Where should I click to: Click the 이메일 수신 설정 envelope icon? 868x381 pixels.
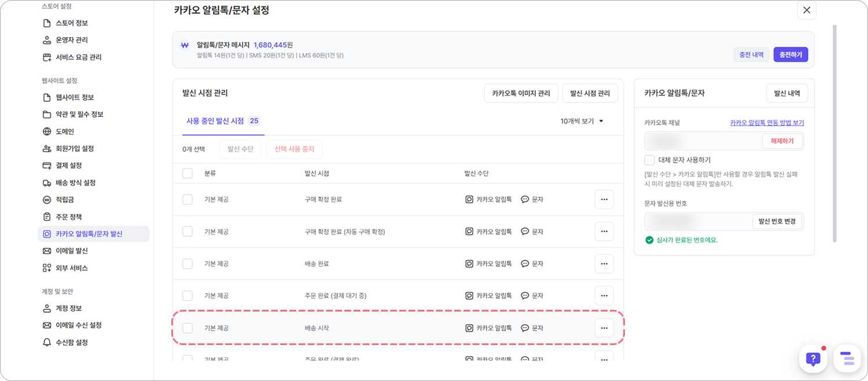click(x=47, y=325)
